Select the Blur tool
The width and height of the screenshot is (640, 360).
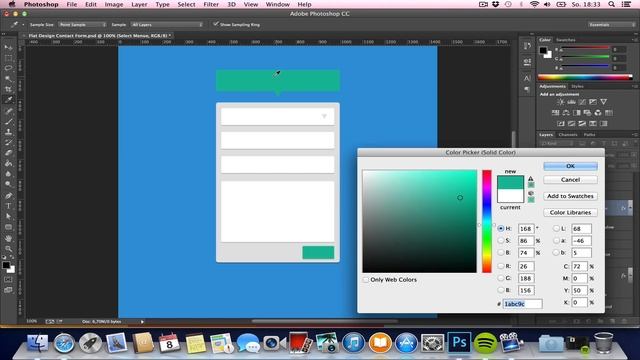tap(8, 174)
